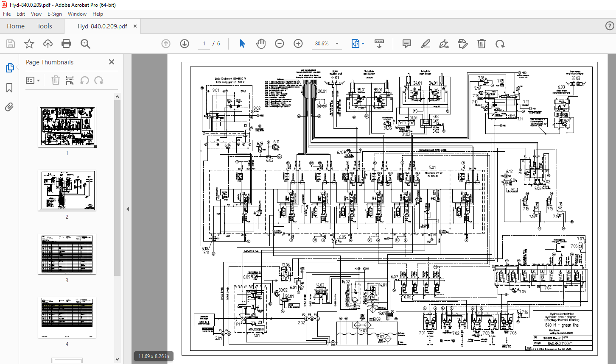Viewport: 616px width, 364px height.
Task: Select the page 4 thumbnail
Action: click(x=67, y=317)
